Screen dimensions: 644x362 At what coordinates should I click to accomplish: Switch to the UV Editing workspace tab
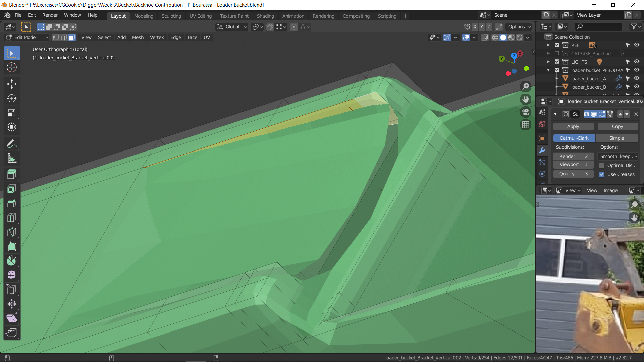[200, 16]
